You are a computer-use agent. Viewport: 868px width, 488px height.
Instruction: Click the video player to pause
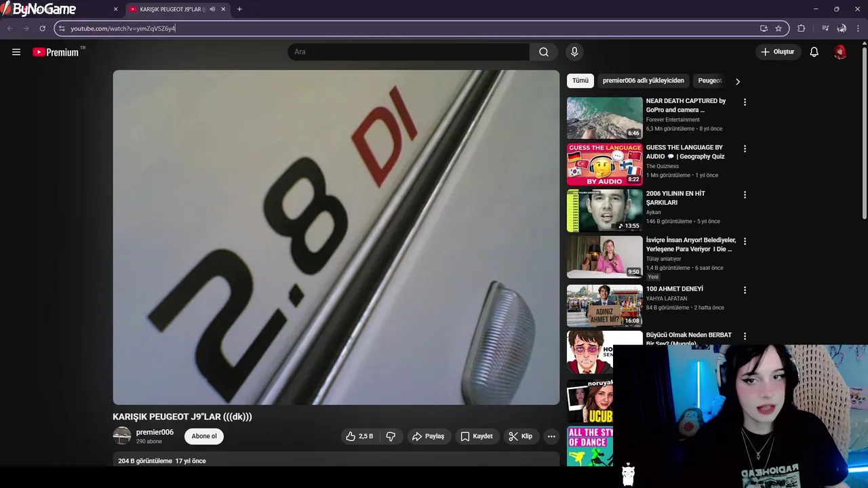[336, 237]
